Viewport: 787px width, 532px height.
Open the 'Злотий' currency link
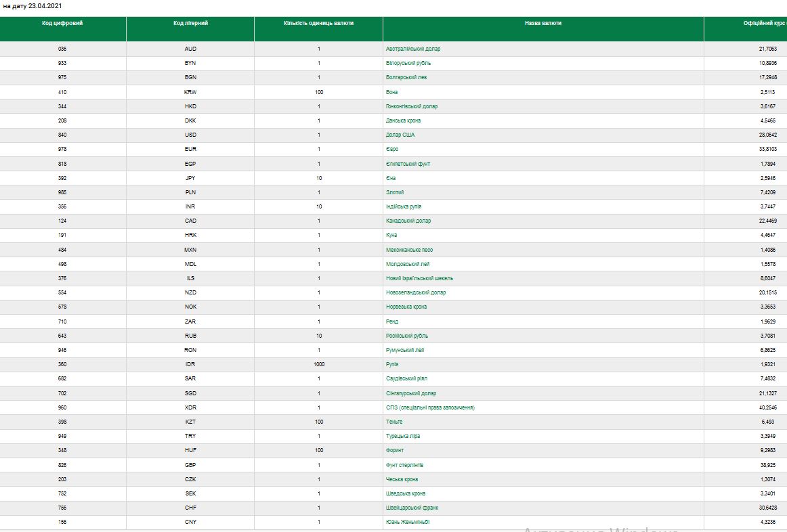pyautogui.click(x=395, y=192)
